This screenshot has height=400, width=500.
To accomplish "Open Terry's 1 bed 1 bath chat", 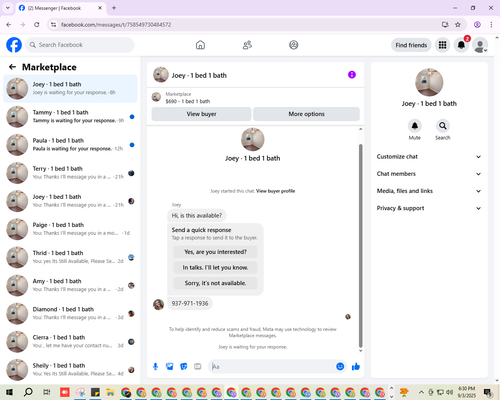I will (x=70, y=173).
